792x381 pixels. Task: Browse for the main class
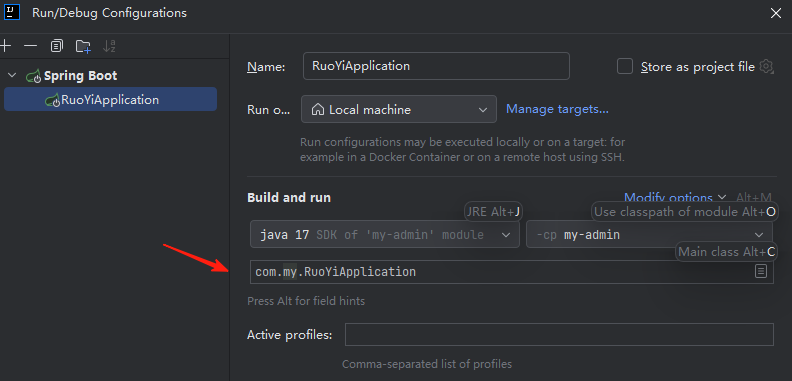[x=760, y=271]
